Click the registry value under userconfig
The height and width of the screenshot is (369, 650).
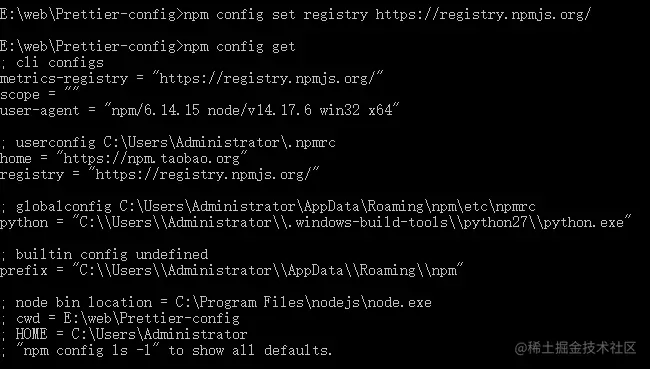click(x=204, y=174)
